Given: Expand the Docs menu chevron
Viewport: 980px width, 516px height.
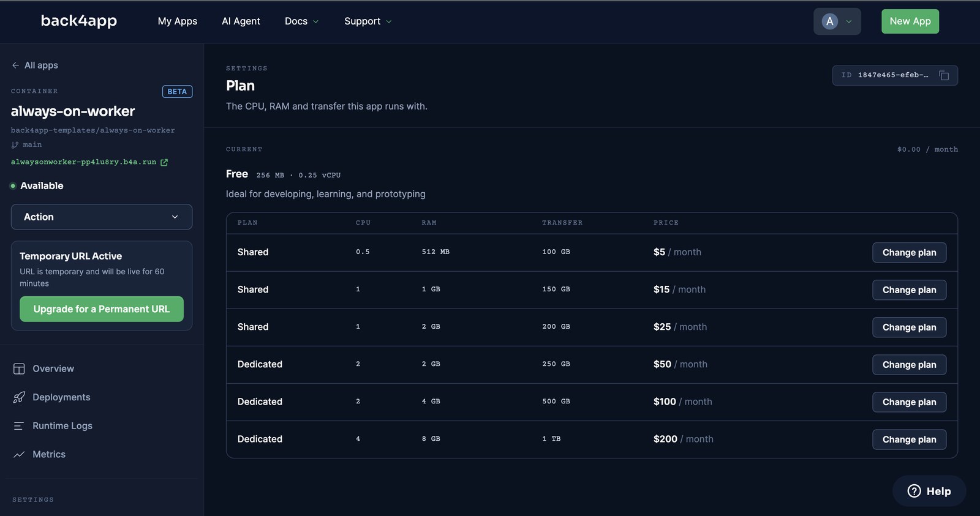Looking at the screenshot, I should tap(316, 21).
